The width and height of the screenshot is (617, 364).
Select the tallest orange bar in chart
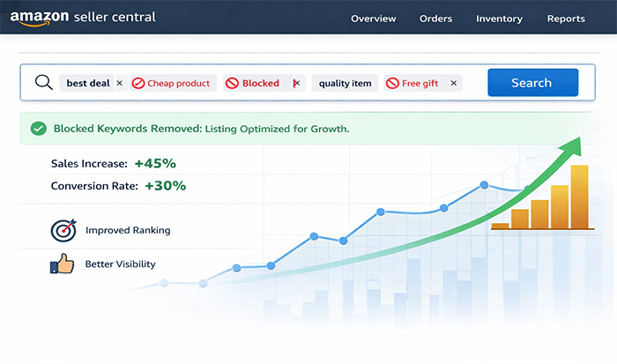click(579, 197)
